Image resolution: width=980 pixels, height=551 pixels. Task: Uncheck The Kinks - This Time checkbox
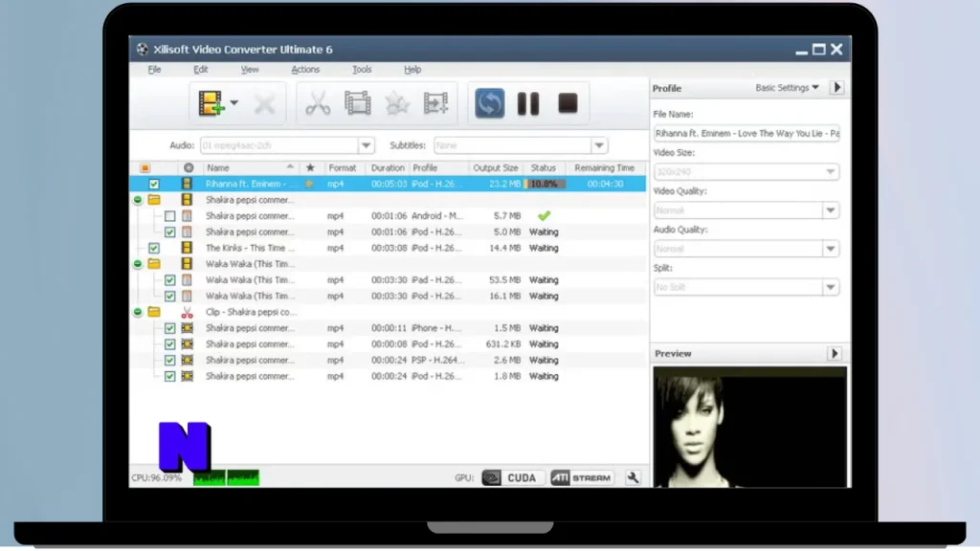pyautogui.click(x=154, y=248)
